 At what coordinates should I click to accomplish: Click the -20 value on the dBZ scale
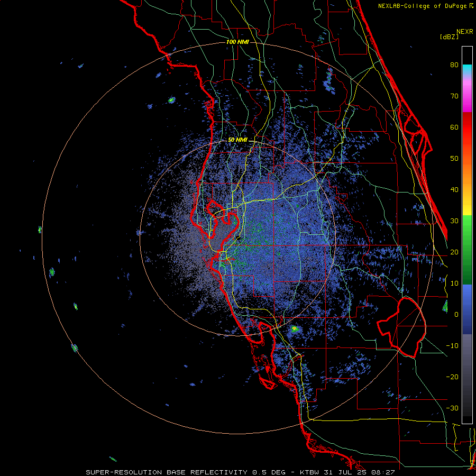click(x=452, y=377)
